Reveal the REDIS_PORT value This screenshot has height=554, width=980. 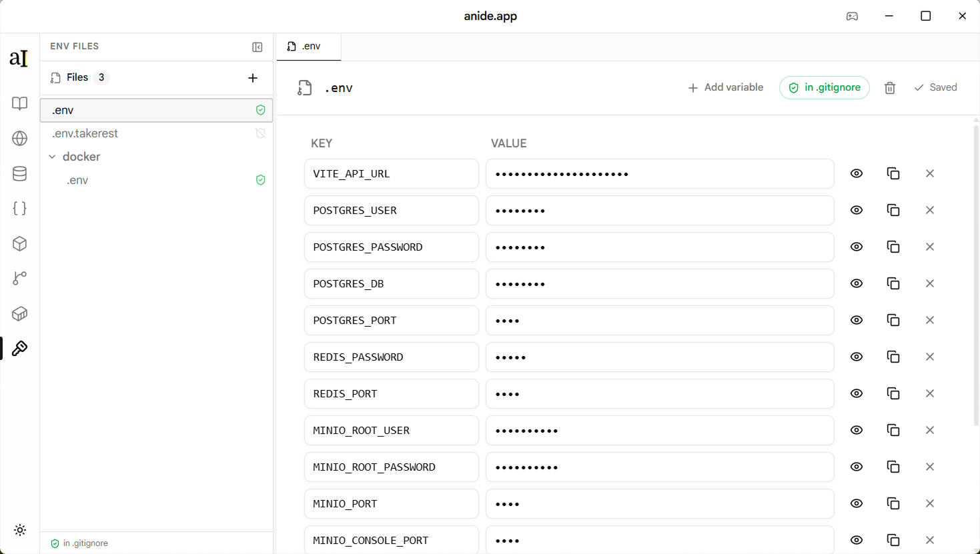point(857,393)
